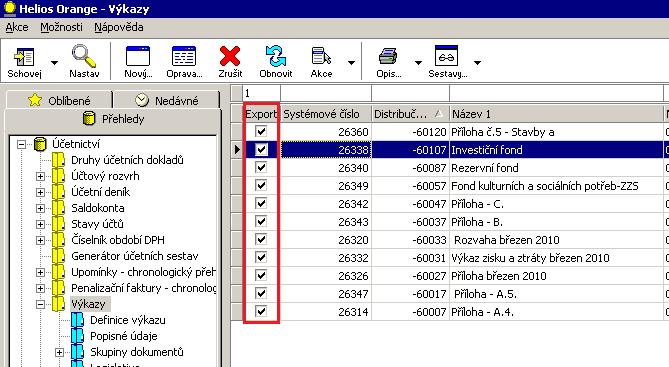Select the Účetnictví database icon
Image resolution: width=669 pixels, height=367 pixels.
40,144
